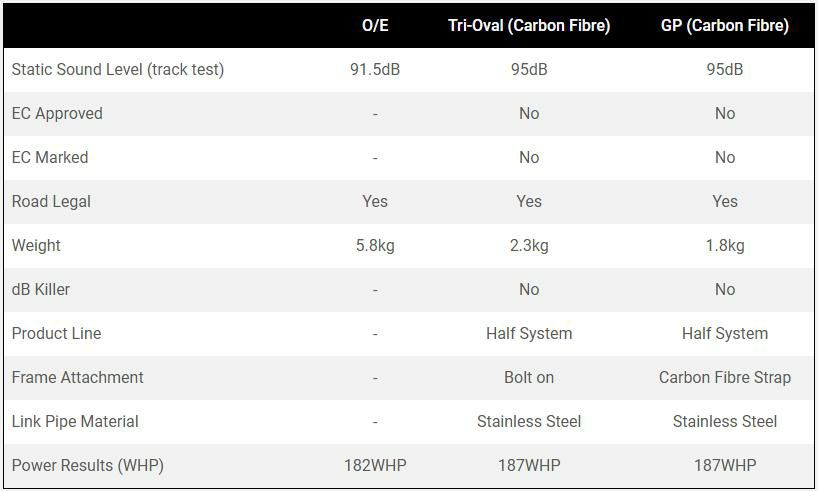Click the EC Marked row label
The width and height of the screenshot is (818, 491).
[50, 158]
